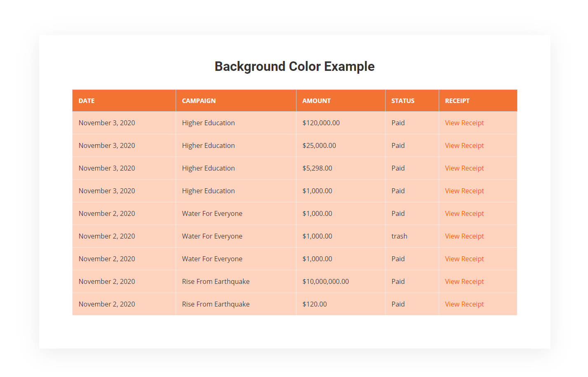Click the STATUS column header
Image resolution: width=588 pixels, height=377 pixels.
[402, 101]
